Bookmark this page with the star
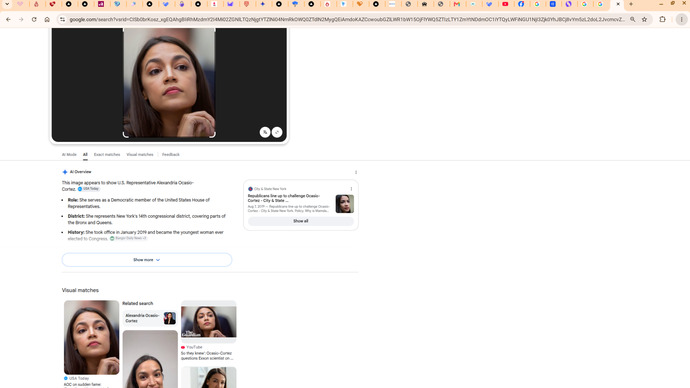 coord(644,19)
